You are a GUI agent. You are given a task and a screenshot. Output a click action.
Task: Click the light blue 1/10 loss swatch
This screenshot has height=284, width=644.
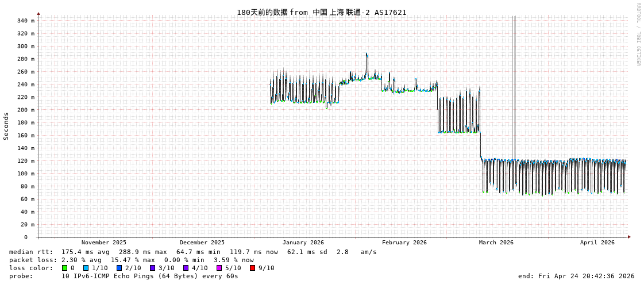pos(86,268)
